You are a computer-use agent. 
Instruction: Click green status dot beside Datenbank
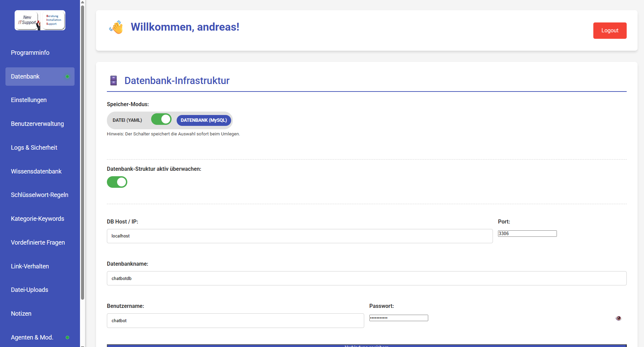point(67,77)
